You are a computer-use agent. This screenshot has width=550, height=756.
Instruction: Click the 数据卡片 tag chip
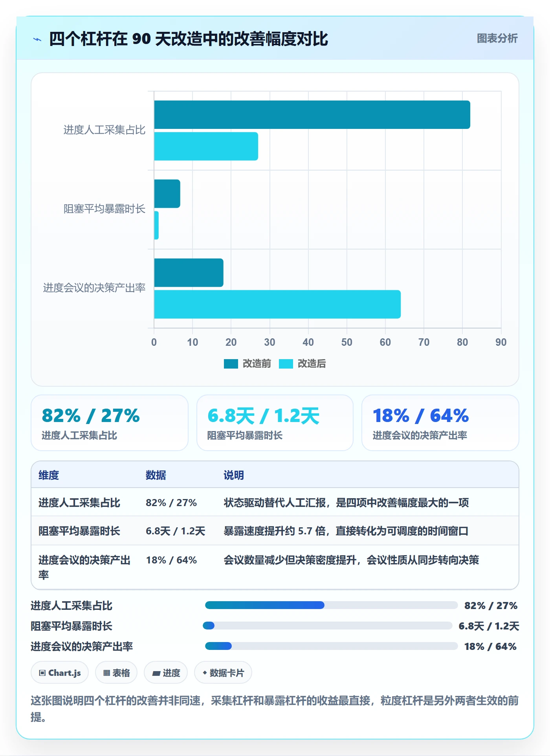tap(223, 673)
